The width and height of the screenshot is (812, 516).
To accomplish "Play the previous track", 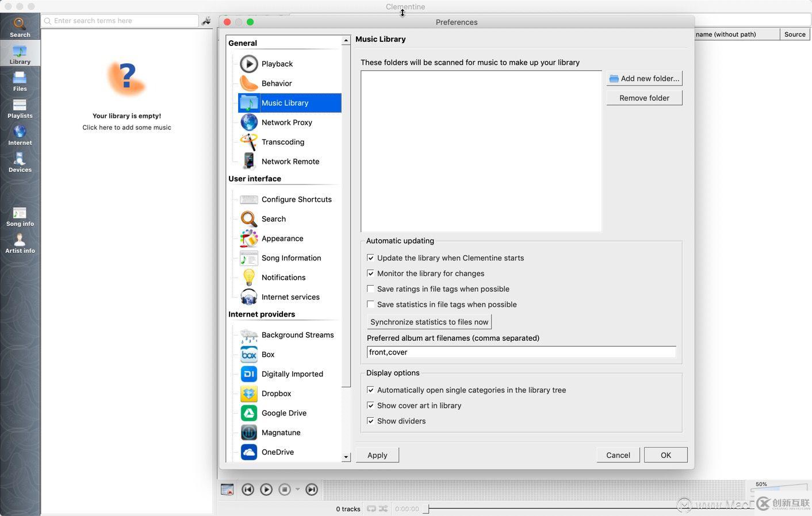I will [248, 490].
